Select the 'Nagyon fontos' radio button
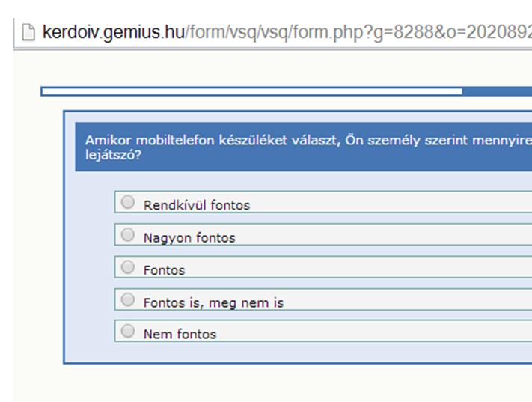This screenshot has height=402, width=532. [128, 234]
